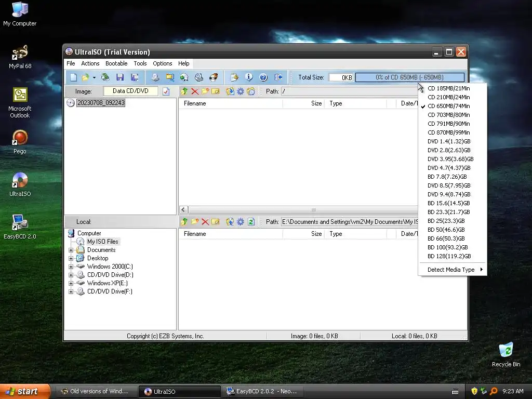Click the rename folder icon in image pane toolbar

pos(216,91)
